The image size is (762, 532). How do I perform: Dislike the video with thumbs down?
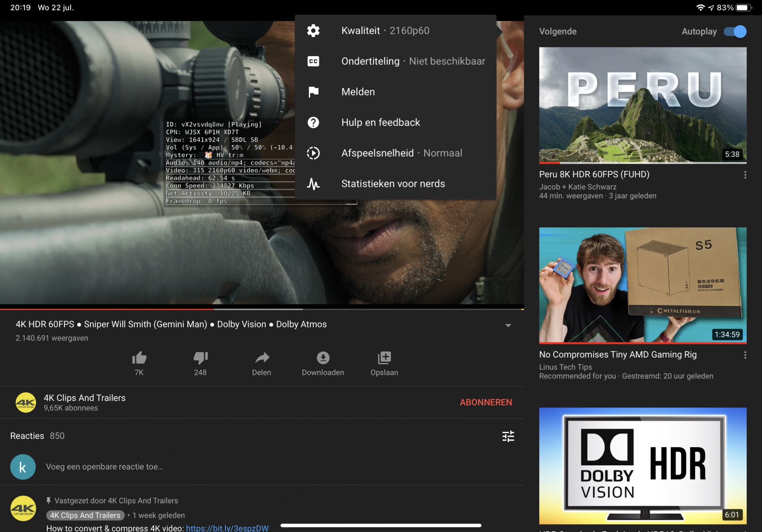pos(200,358)
